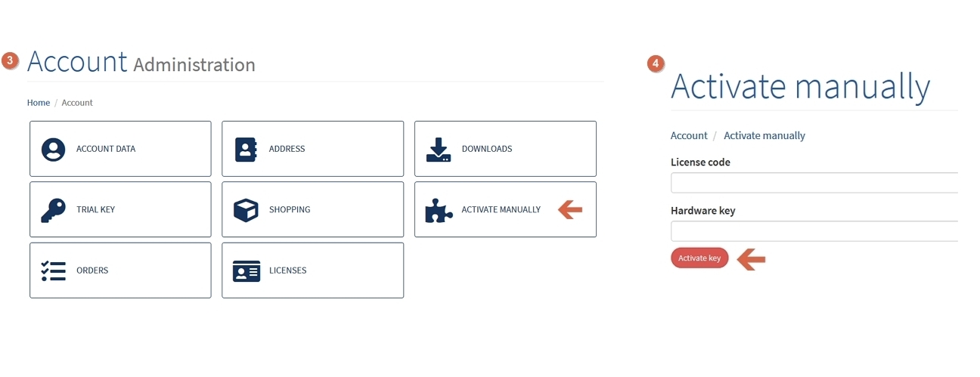Click the Trial Key key icon
Screen dimensions: 980x377
tap(53, 210)
